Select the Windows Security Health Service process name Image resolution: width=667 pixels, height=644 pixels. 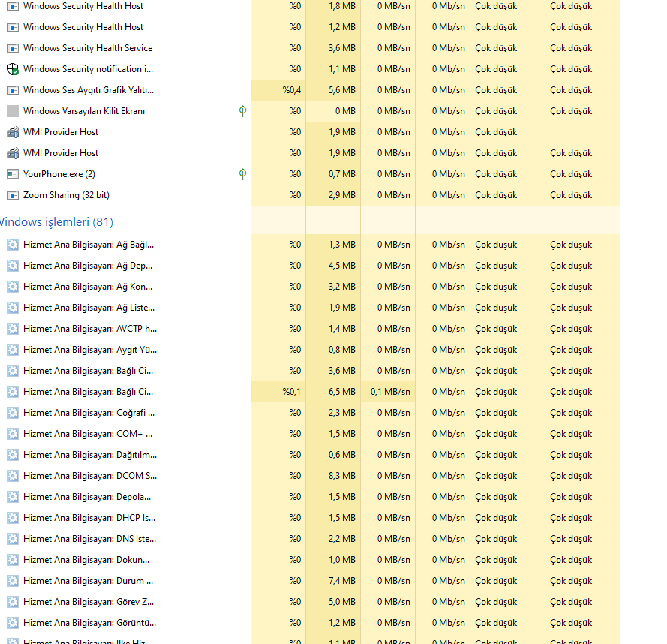pyautogui.click(x=88, y=48)
